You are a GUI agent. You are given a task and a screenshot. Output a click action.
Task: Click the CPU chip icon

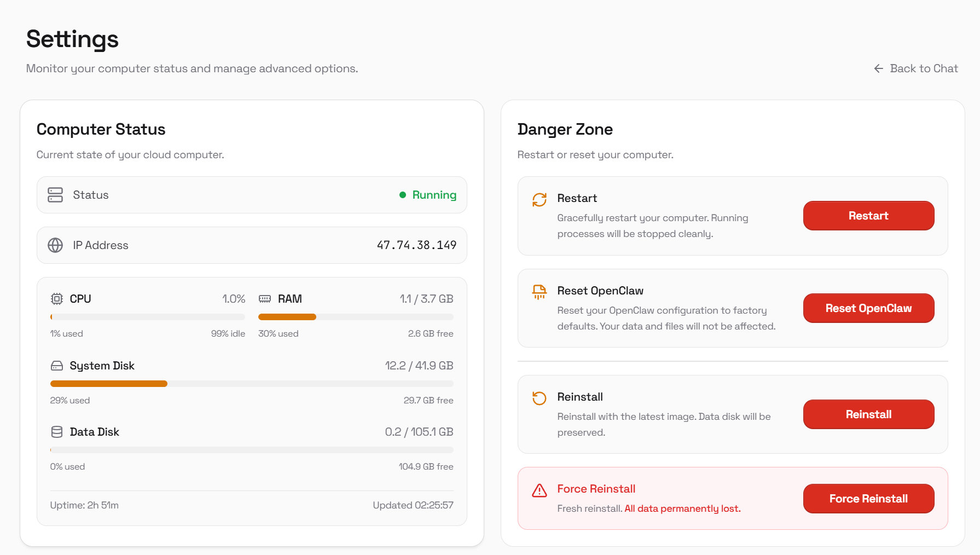click(57, 299)
